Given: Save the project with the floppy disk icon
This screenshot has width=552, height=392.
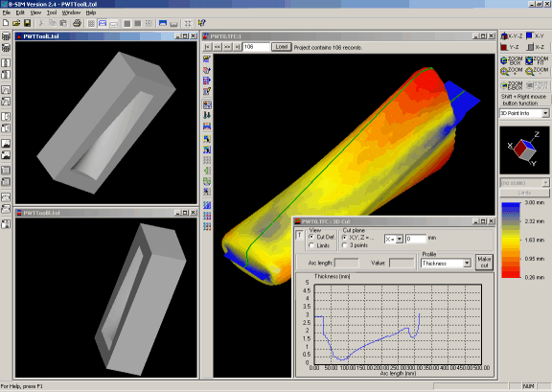Looking at the screenshot, I should pyautogui.click(x=27, y=23).
